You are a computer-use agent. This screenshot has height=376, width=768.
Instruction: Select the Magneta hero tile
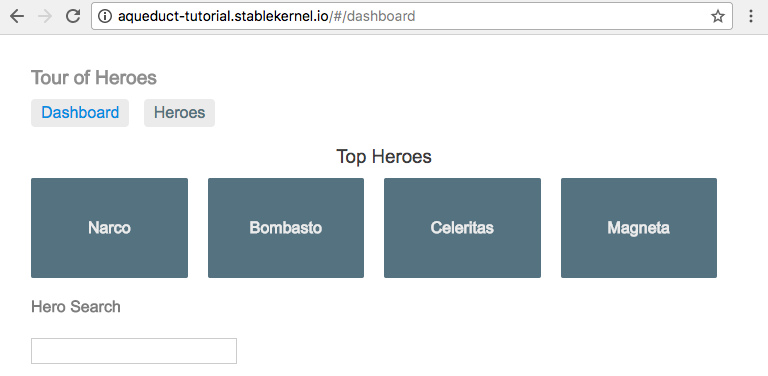pyautogui.click(x=639, y=228)
